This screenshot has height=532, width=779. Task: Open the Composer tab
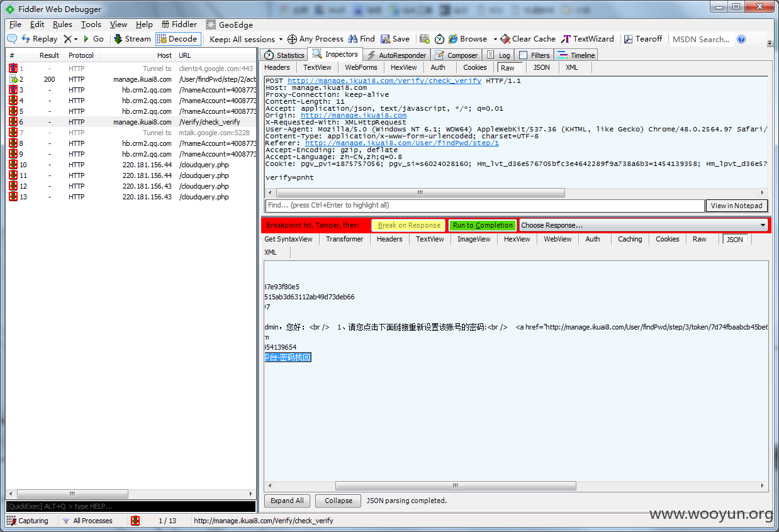click(x=457, y=55)
